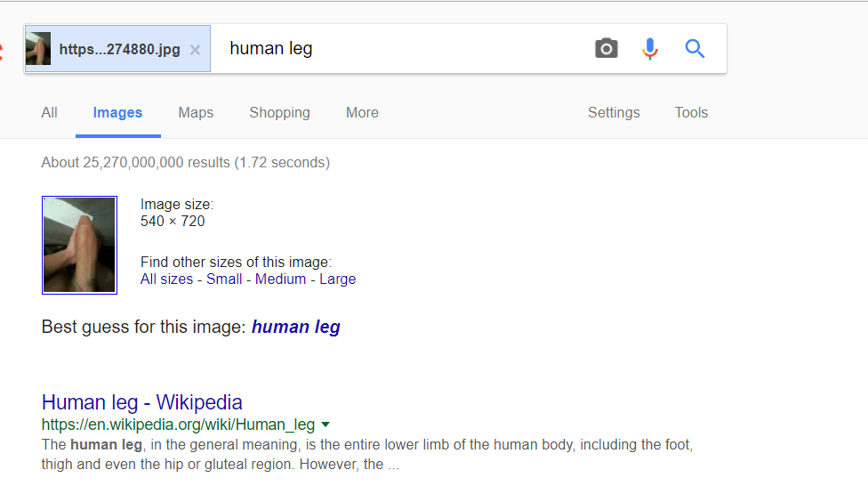The height and width of the screenshot is (502, 868).
Task: Open the Settings dropdown menu
Action: 614,113
